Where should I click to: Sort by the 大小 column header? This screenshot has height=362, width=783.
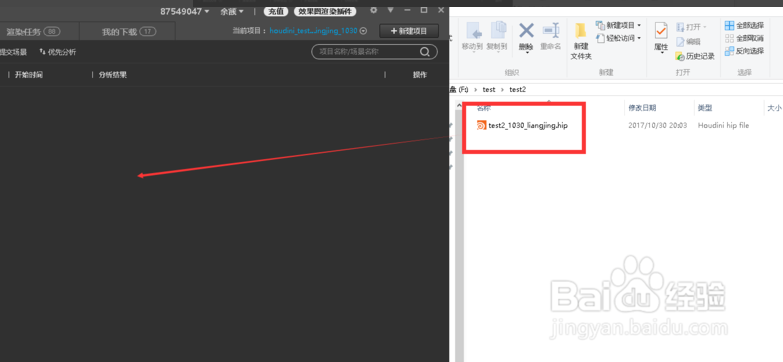tap(774, 107)
